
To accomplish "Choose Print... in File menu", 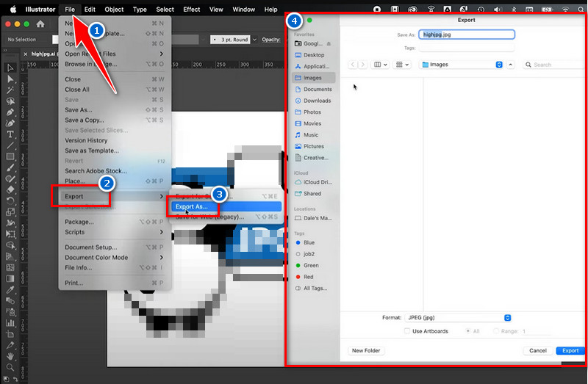I will tap(115, 283).
